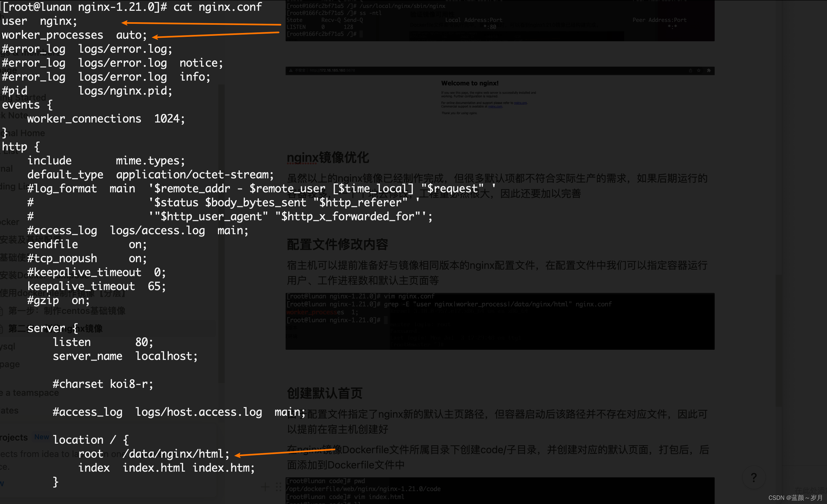The width and height of the screenshot is (827, 504).
Task: Click the '#log_format main' line
Action: click(x=262, y=189)
